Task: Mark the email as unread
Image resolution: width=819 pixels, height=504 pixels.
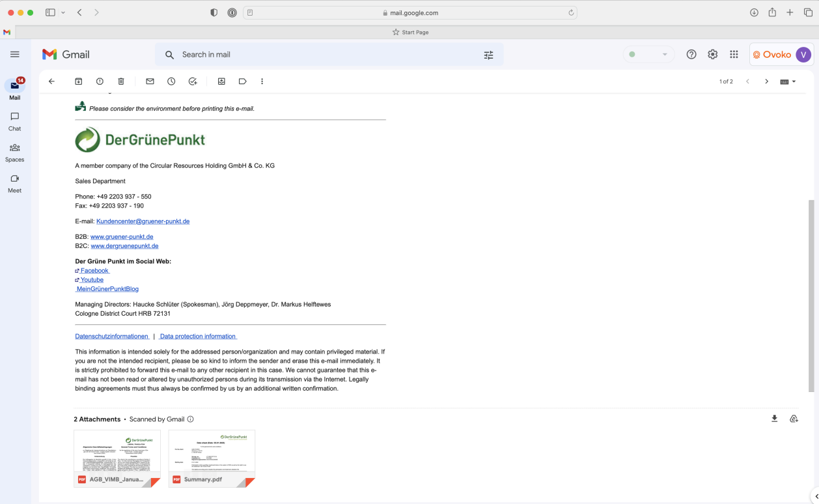Action: tap(150, 81)
